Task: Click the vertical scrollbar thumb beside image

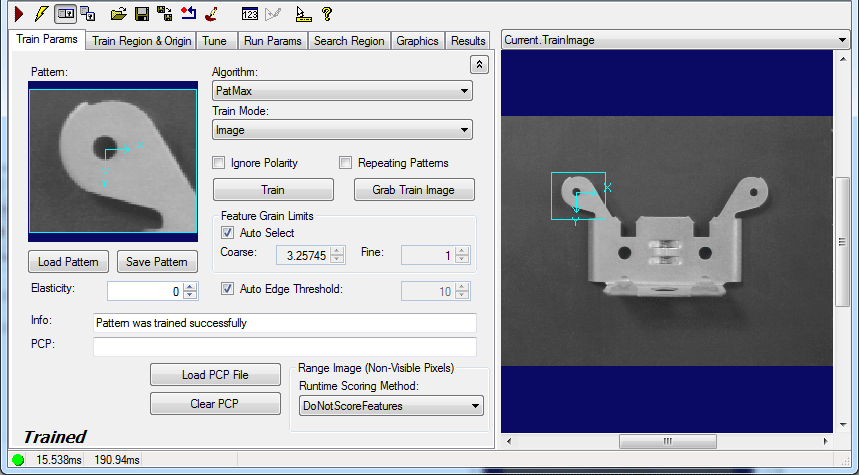Action: pyautogui.click(x=843, y=242)
